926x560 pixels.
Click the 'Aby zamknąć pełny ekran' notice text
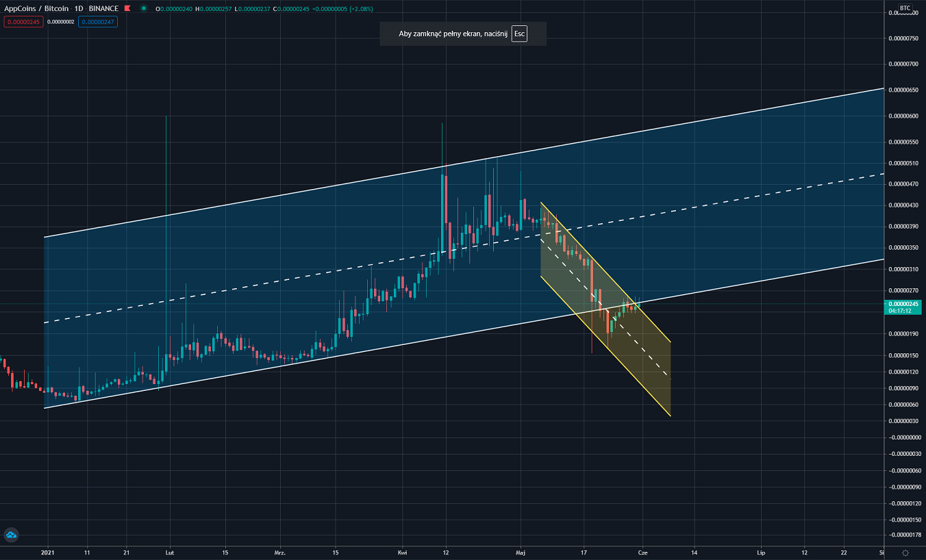tap(453, 34)
